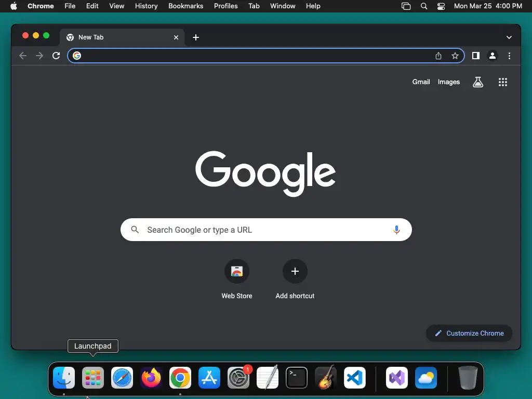Click the browser forward arrow

coord(39,56)
